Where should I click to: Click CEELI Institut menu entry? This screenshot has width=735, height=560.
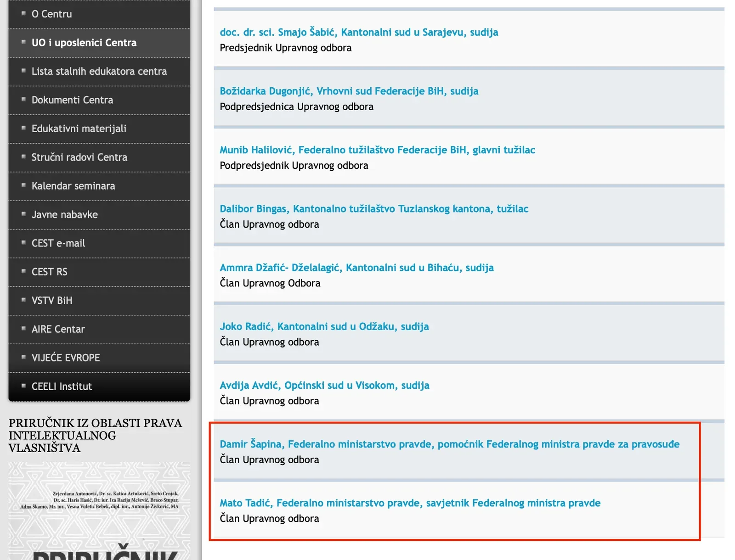click(x=62, y=386)
